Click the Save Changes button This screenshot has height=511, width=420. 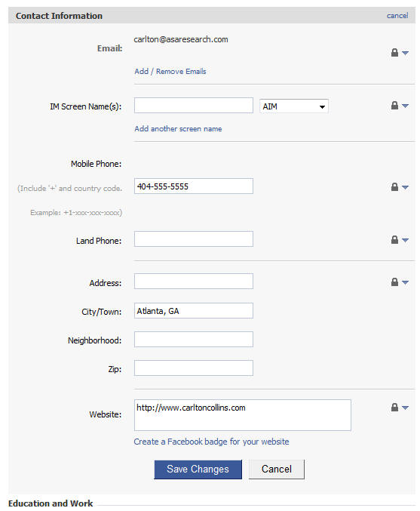click(x=198, y=469)
